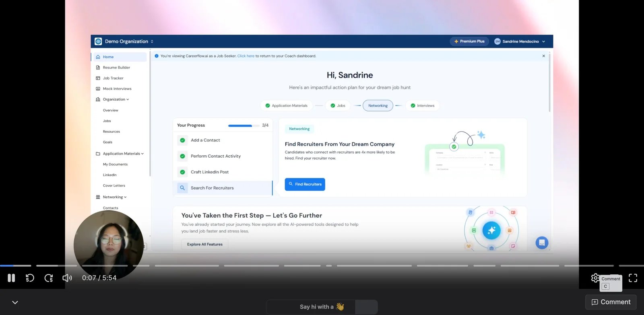Open the chat support bubble
The width and height of the screenshot is (644, 315).
click(542, 243)
